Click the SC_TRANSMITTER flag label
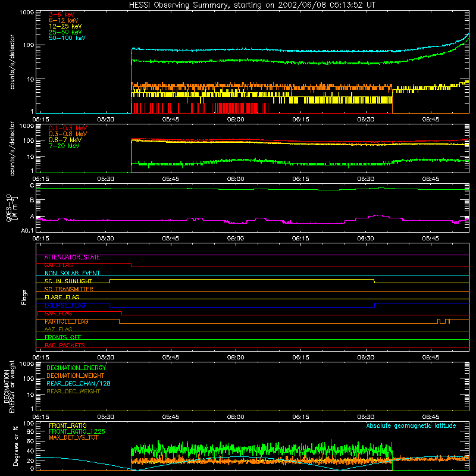Viewport: 476px width, 476px height. [68, 289]
